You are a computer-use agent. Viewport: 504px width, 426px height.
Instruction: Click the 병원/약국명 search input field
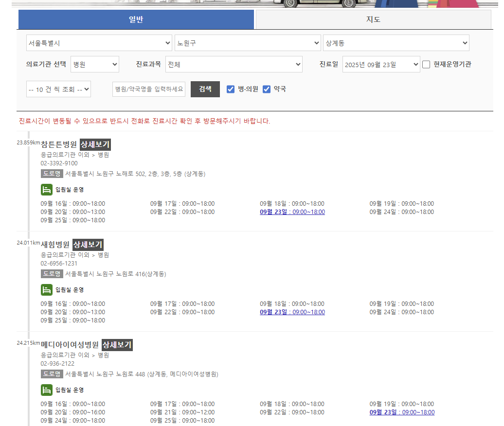click(149, 89)
